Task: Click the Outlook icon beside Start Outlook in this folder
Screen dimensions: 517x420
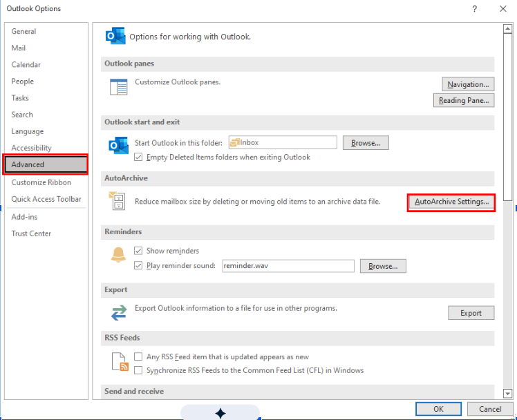Action: coord(118,145)
